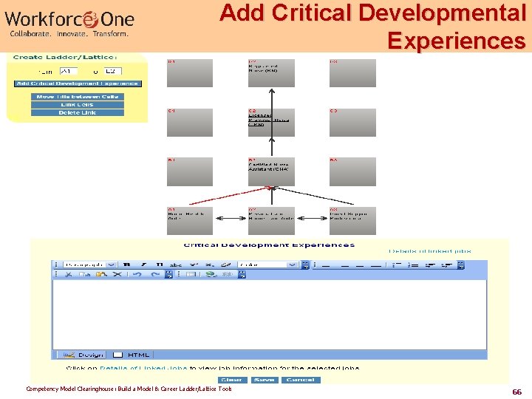
Task: Select the A3 cell in the bottom row
Action: [353, 221]
